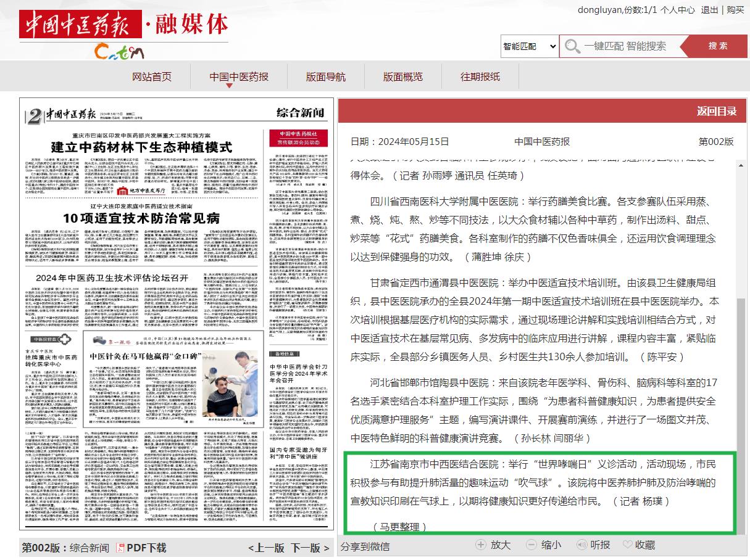Click the （马更整理） credit line
Viewport: 750px width, 560px height.
400,527
